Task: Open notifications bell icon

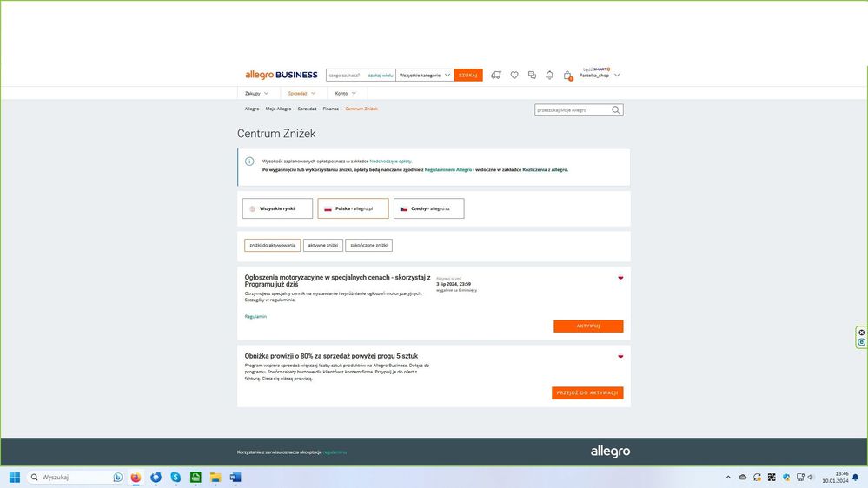Action: [x=549, y=76]
